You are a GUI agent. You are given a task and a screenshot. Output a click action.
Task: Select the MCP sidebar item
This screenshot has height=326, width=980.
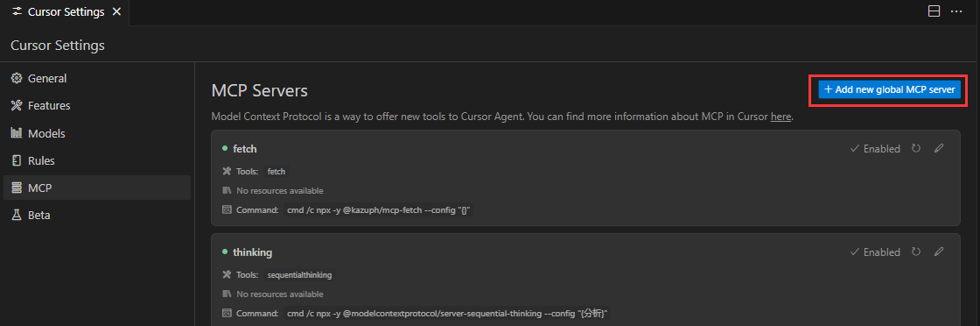[x=97, y=188]
